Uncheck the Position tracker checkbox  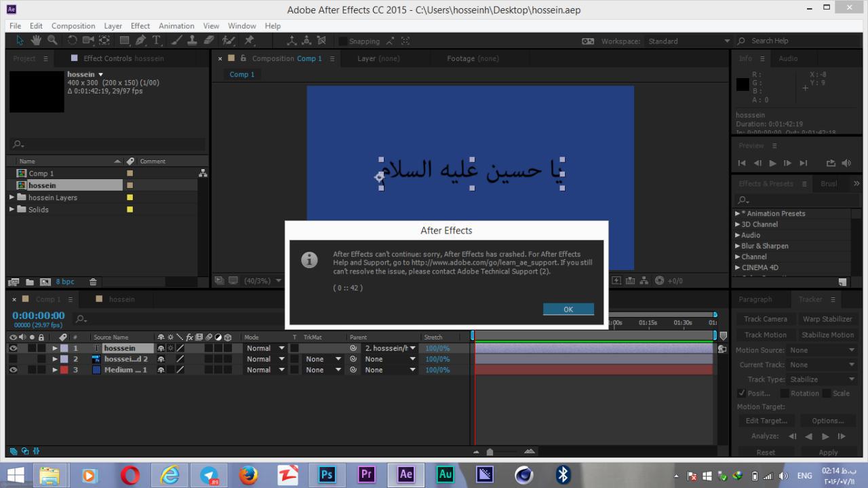point(741,393)
